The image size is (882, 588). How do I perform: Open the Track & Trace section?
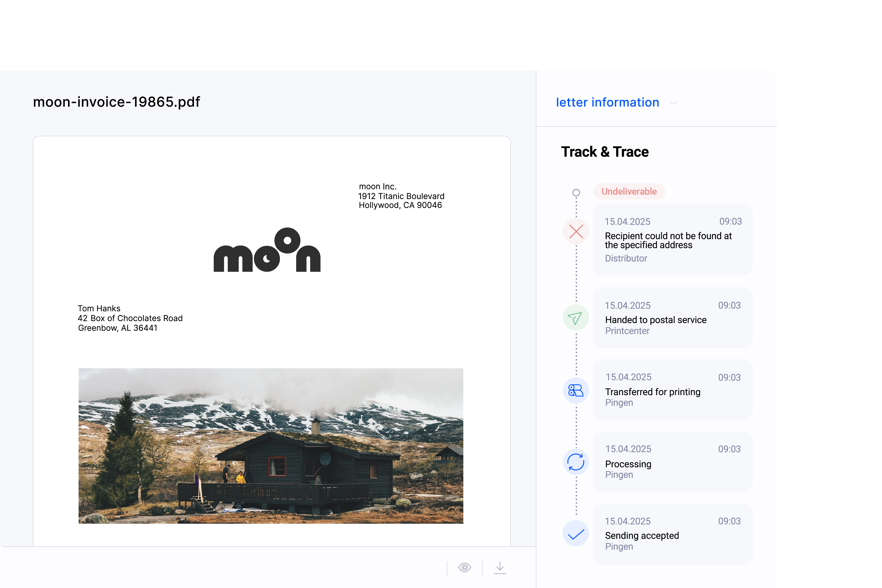[605, 152]
